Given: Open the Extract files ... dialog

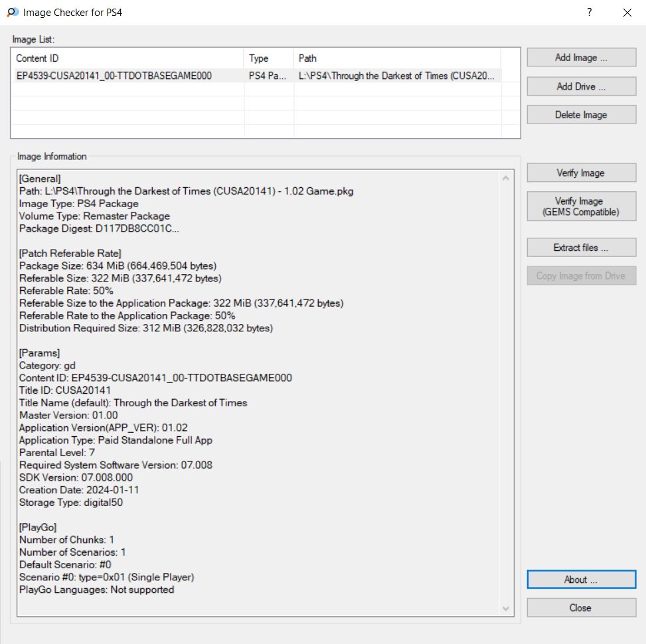Looking at the screenshot, I should click(582, 247).
